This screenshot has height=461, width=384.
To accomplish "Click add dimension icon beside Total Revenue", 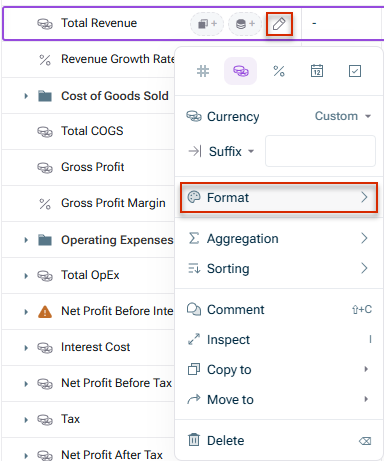I will (207, 24).
